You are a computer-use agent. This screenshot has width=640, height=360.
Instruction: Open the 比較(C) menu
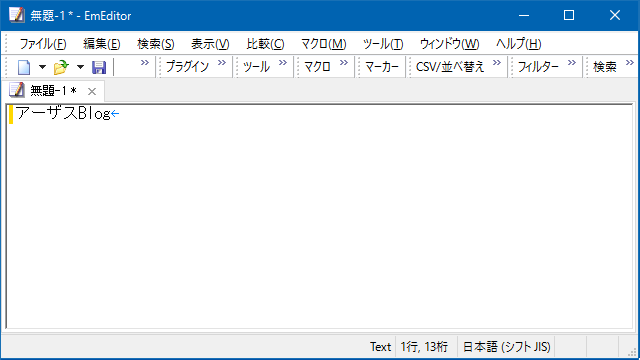click(265, 44)
